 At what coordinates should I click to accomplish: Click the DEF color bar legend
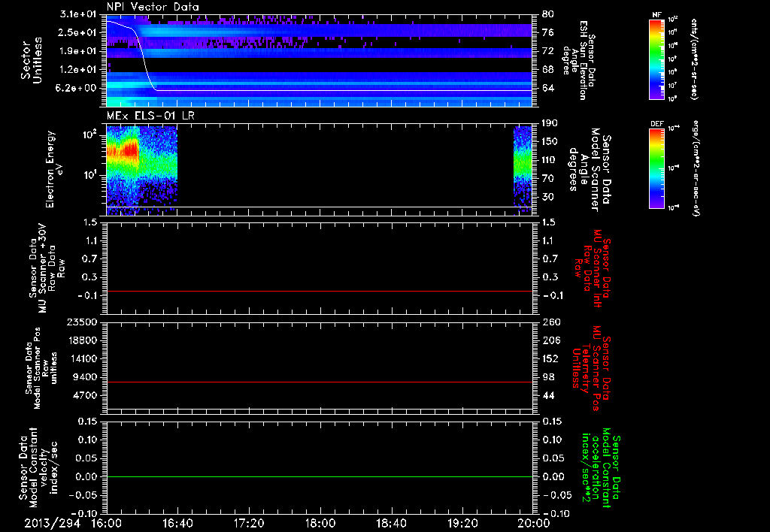(x=657, y=168)
